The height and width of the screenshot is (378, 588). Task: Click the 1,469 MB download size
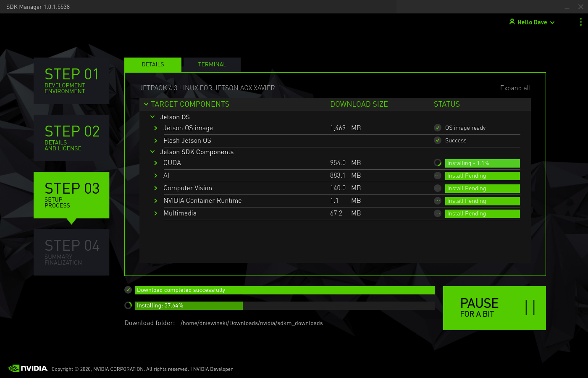pyautogui.click(x=345, y=128)
